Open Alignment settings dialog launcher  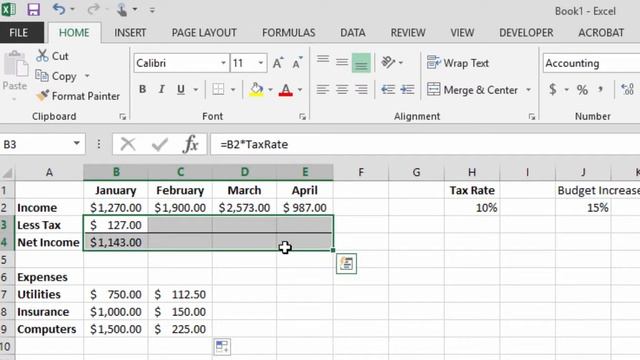pyautogui.click(x=531, y=117)
